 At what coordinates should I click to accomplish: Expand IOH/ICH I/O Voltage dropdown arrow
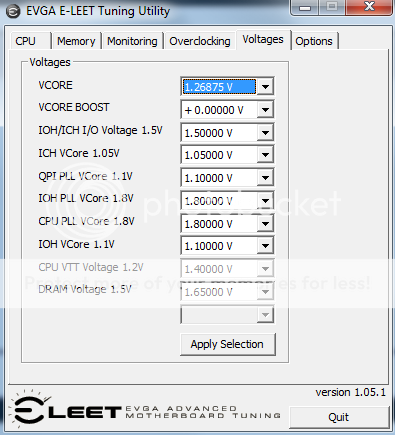(265, 133)
